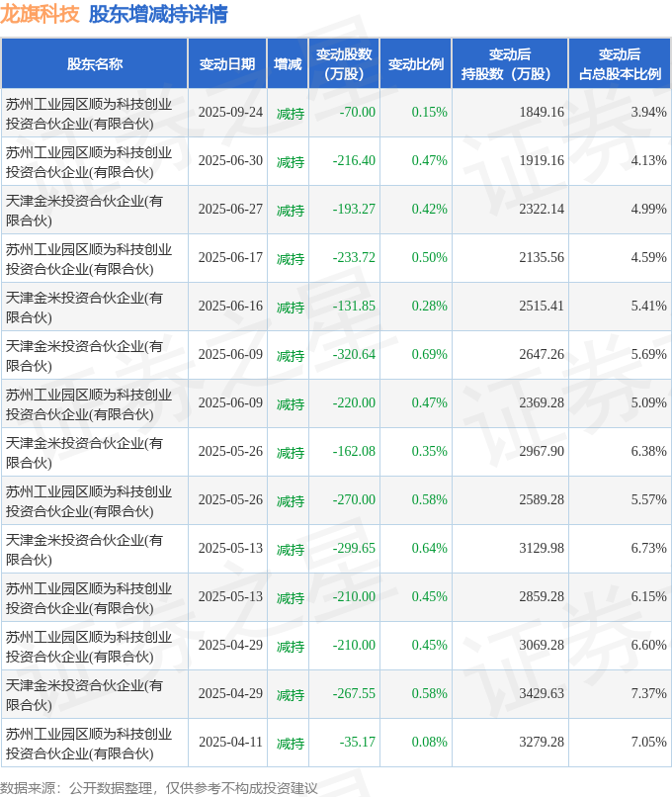Click the ratio value 6.15%
672x797 pixels.
[648, 596]
